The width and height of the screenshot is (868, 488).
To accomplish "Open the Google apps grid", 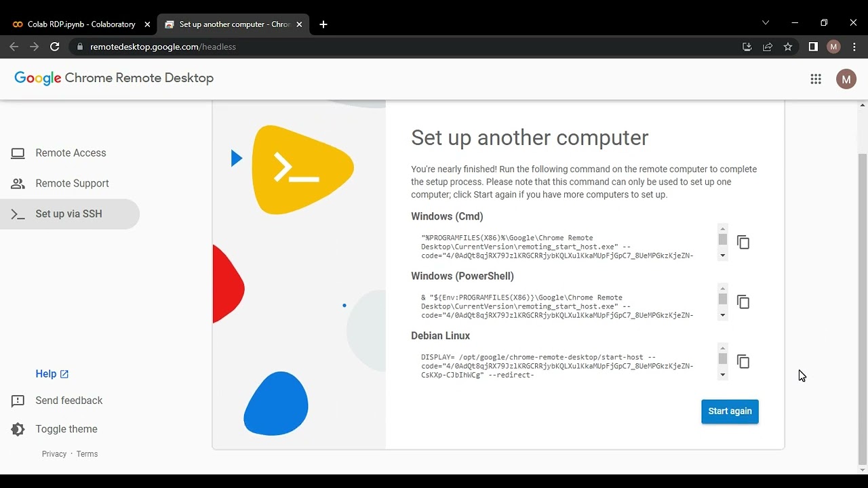I will pos(816,79).
